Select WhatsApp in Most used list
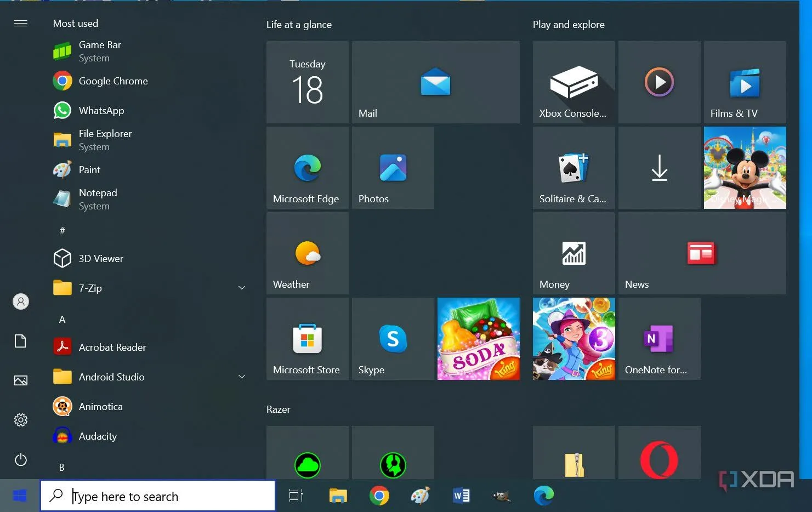 [101, 111]
